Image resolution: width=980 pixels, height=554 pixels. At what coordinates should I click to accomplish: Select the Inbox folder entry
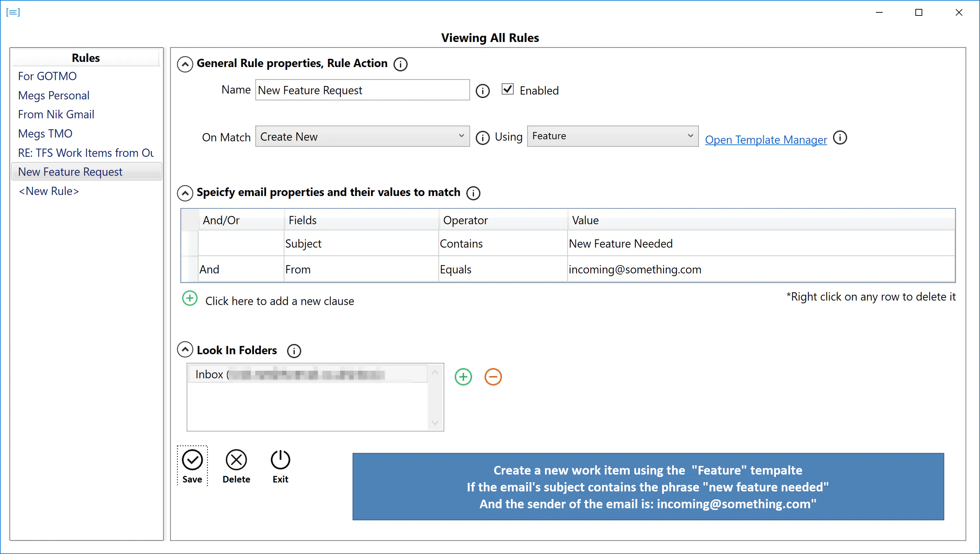308,374
